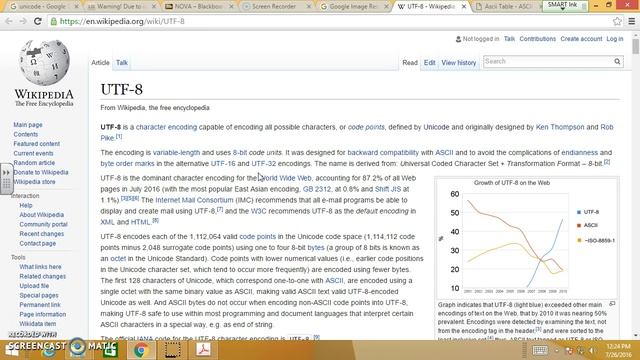Follow the UTF-16 link
Image resolution: width=640 pixels, height=360 pixels.
click(223, 163)
